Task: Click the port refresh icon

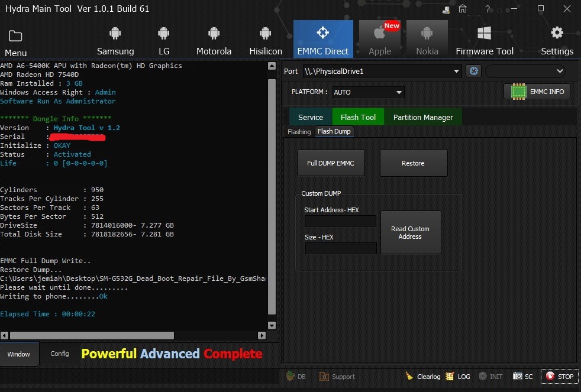Action: coord(473,71)
